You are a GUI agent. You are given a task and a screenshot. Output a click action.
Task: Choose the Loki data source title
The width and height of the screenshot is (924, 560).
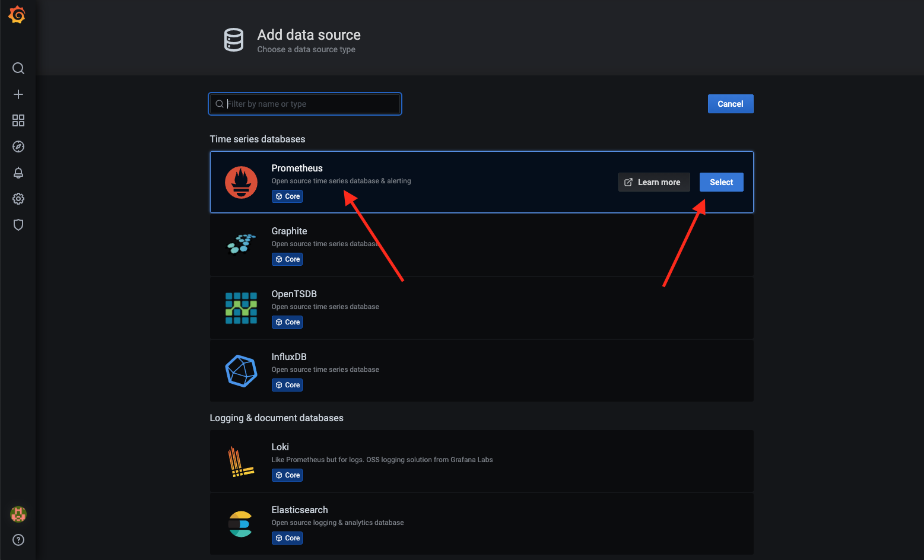point(280,447)
